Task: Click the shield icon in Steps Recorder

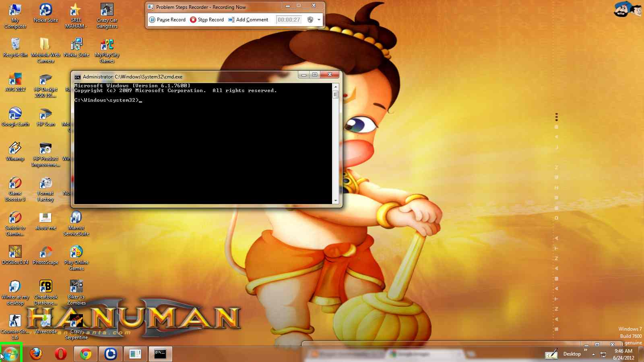Action: (310, 20)
